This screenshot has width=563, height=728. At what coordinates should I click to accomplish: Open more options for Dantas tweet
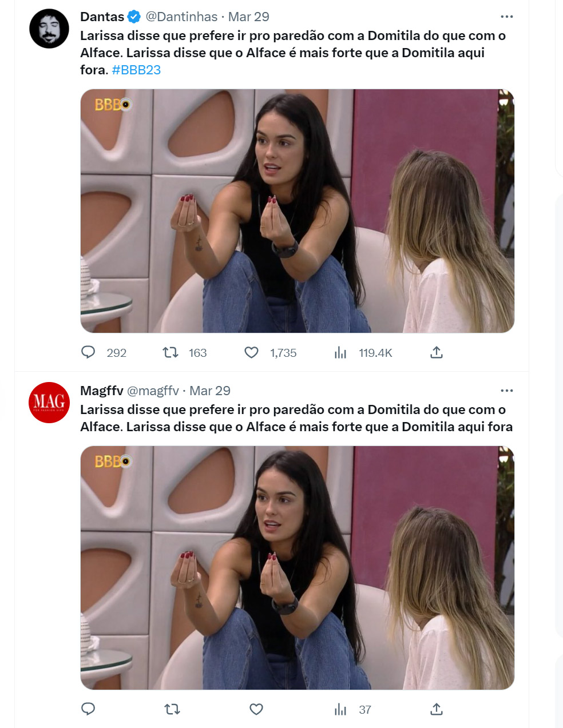pyautogui.click(x=507, y=17)
